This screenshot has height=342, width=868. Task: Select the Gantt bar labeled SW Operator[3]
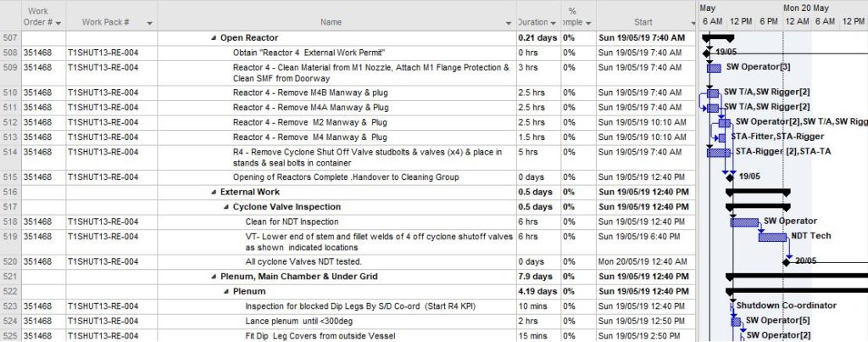coord(713,67)
